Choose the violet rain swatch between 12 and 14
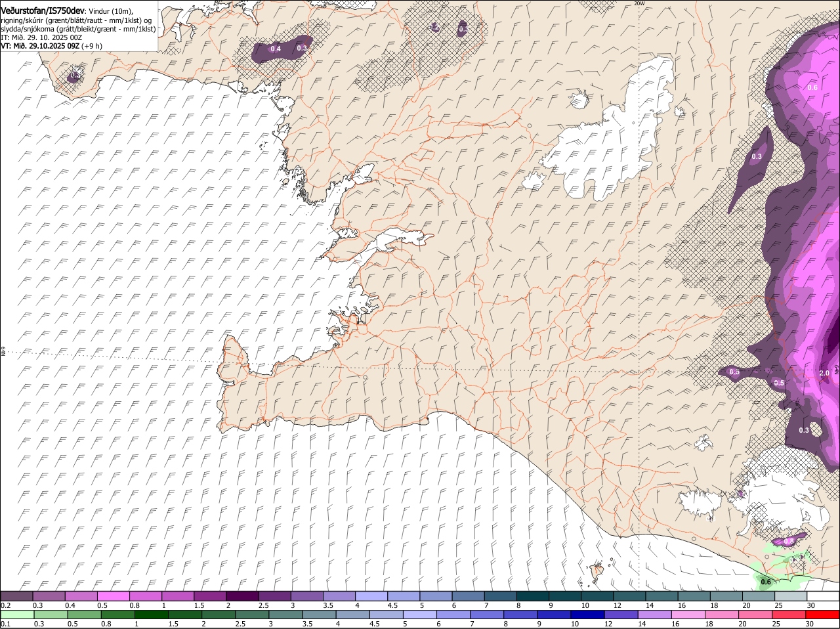840x629 pixels. [x=621, y=615]
